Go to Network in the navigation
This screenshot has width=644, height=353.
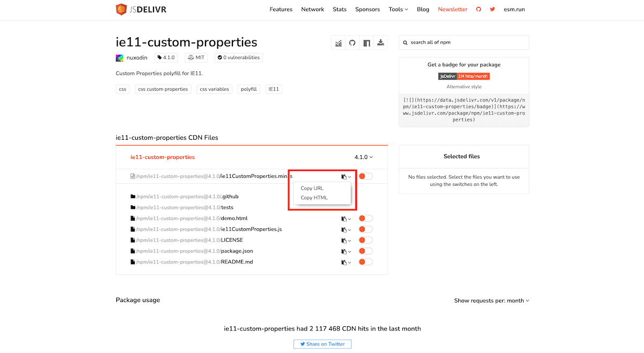(312, 9)
